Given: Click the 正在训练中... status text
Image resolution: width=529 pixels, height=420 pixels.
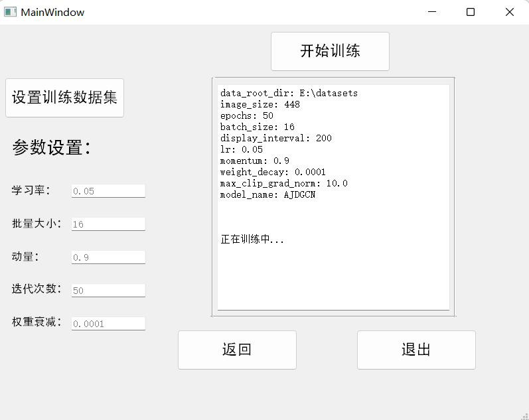Looking at the screenshot, I should tap(252, 239).
